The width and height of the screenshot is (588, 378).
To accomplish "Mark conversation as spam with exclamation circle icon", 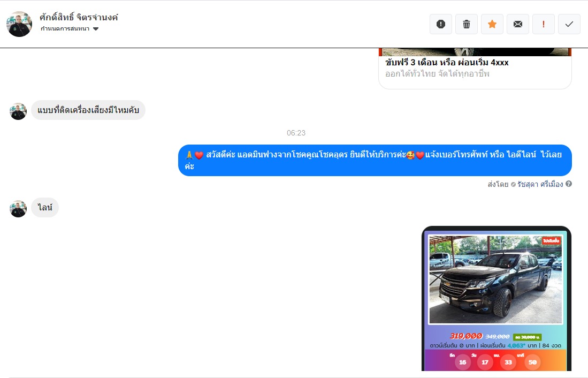I will (441, 24).
